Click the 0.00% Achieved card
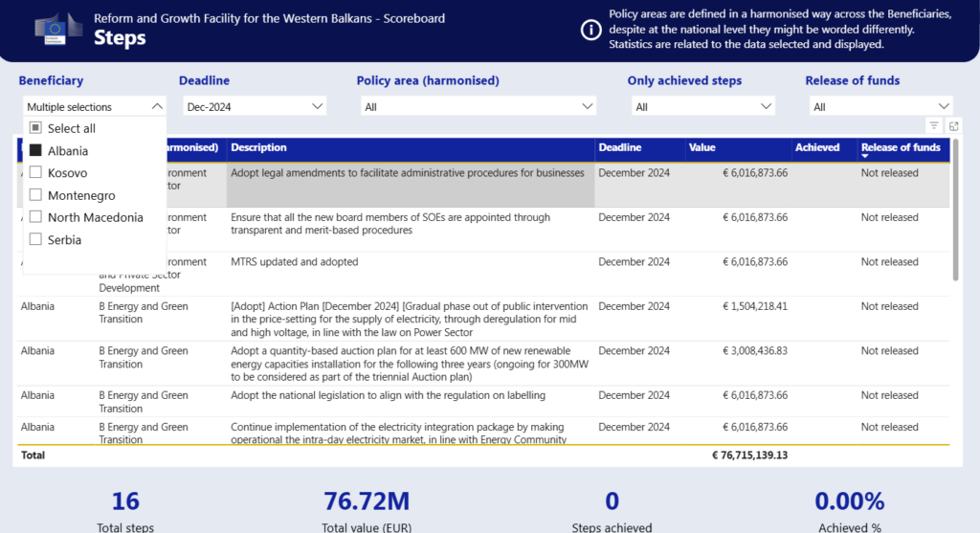Image resolution: width=980 pixels, height=533 pixels. (850, 511)
